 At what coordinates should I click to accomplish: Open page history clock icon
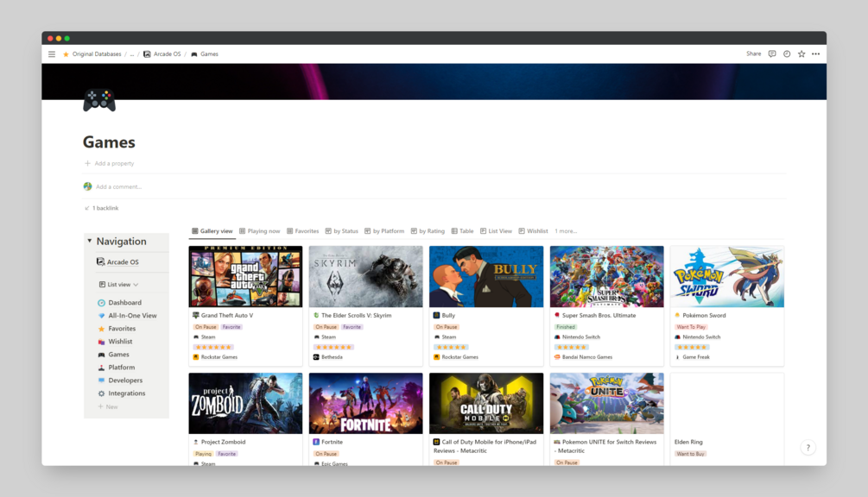[787, 54]
